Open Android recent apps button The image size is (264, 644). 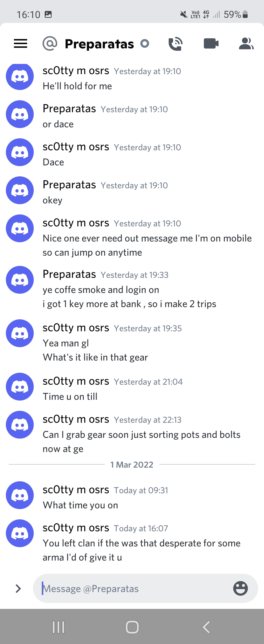(58, 627)
